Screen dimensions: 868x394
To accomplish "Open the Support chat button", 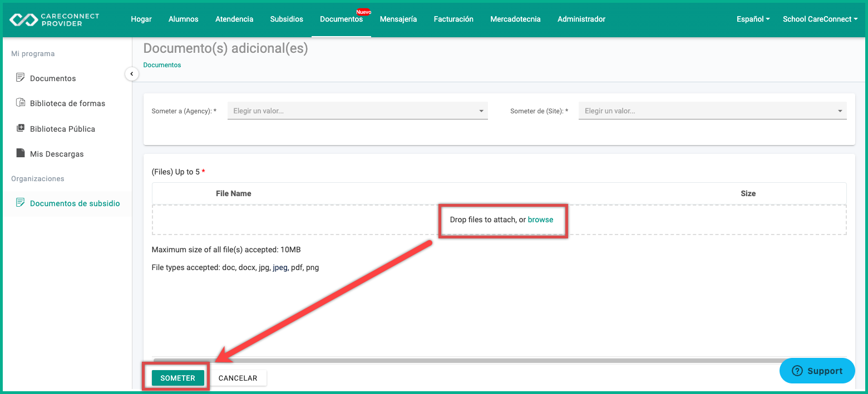I will click(817, 371).
